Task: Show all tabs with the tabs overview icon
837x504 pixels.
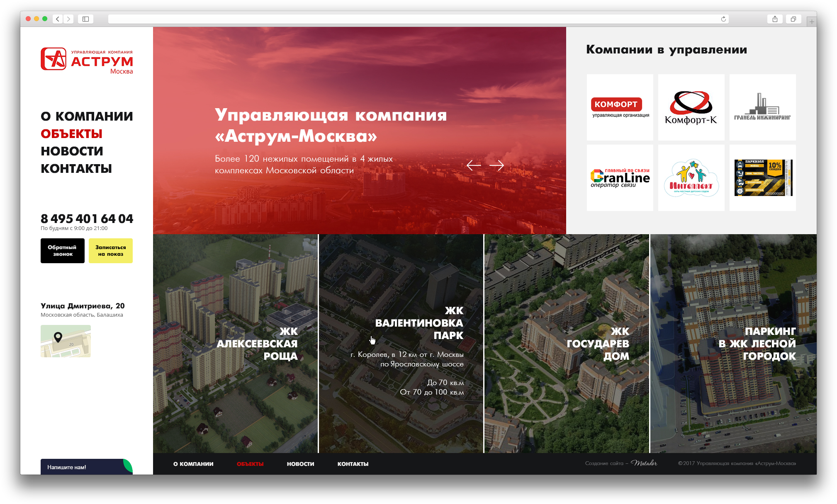Action: (793, 19)
